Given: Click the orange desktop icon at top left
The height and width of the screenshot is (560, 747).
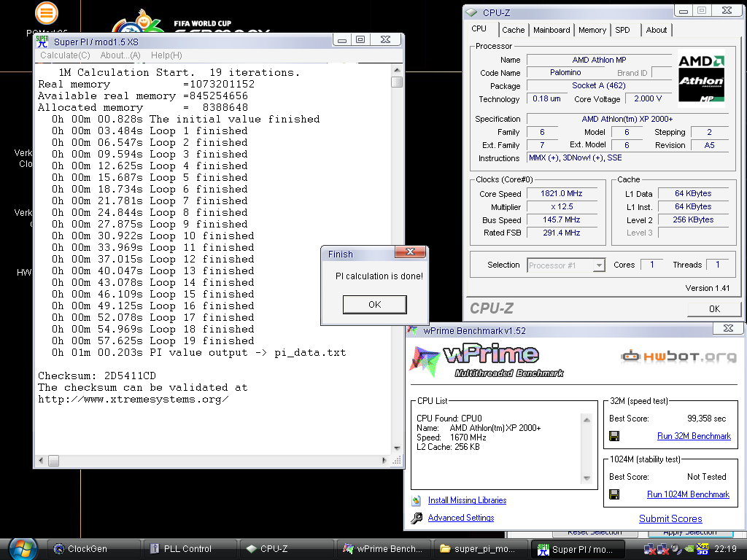Looking at the screenshot, I should click(x=46, y=13).
